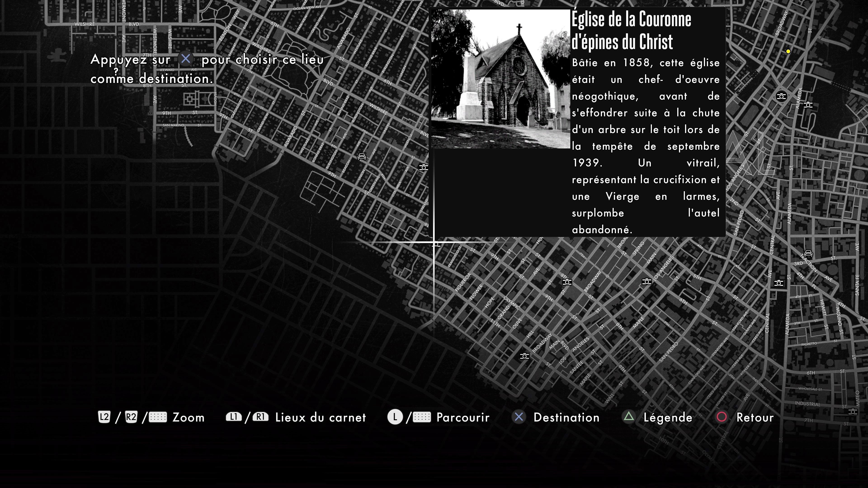The image size is (868, 488).
Task: Click the church description paragraph
Action: point(646,146)
